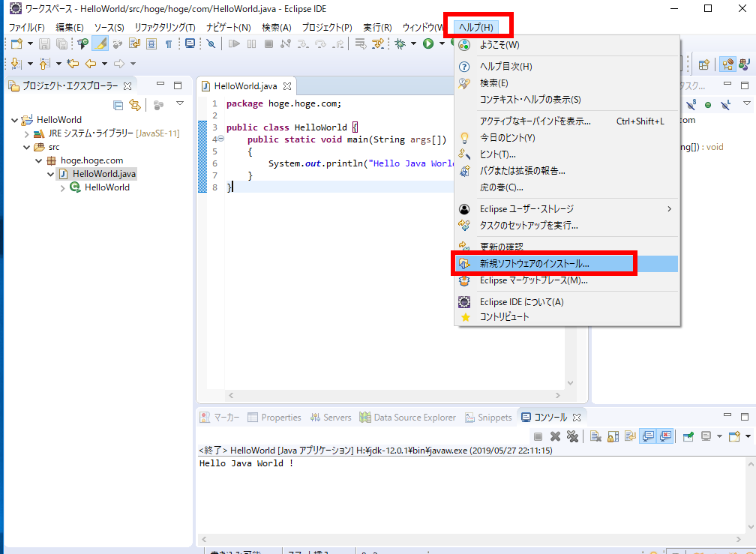Open Eclipse マーケットプレース(M) menu entry
756x554 pixels.
pyautogui.click(x=567, y=280)
